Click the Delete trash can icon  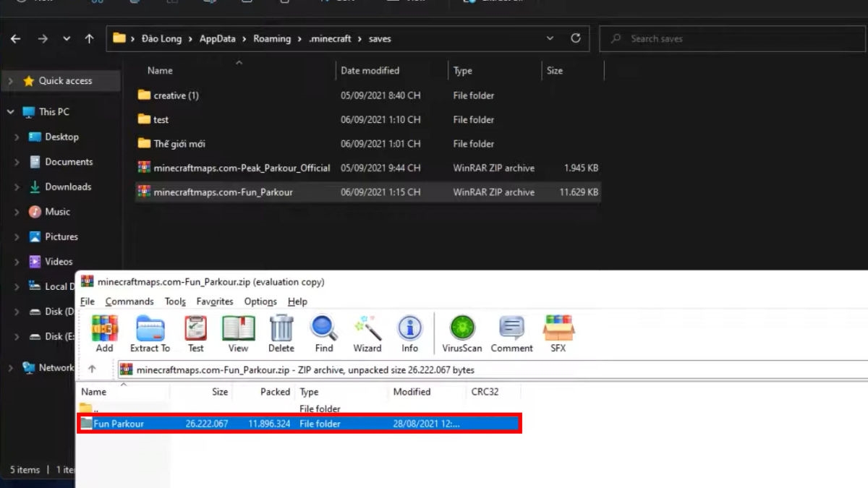click(281, 333)
